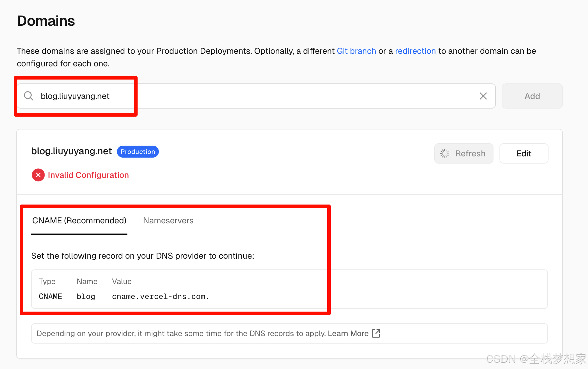Switch to the Nameservers tab
This screenshot has height=369, width=588.
[168, 221]
